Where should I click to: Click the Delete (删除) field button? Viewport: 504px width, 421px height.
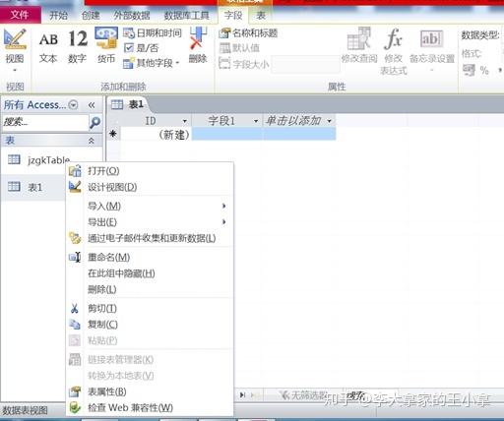coord(198,46)
